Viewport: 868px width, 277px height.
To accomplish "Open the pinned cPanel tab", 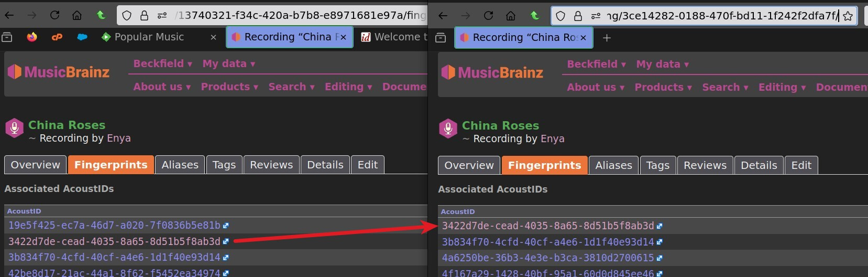I will (57, 37).
